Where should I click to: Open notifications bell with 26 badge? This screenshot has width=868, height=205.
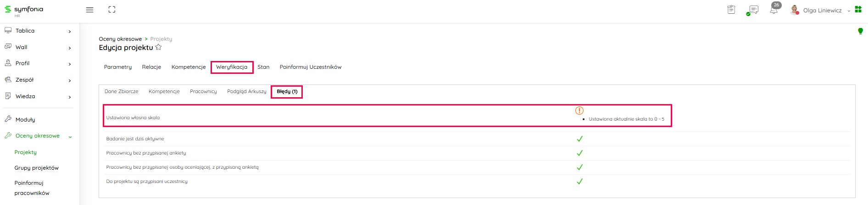pyautogui.click(x=774, y=10)
